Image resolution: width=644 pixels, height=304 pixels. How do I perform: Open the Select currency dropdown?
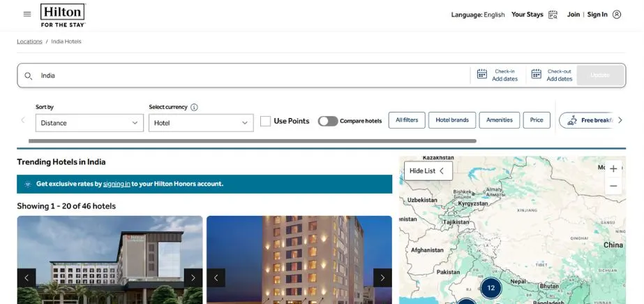click(200, 123)
